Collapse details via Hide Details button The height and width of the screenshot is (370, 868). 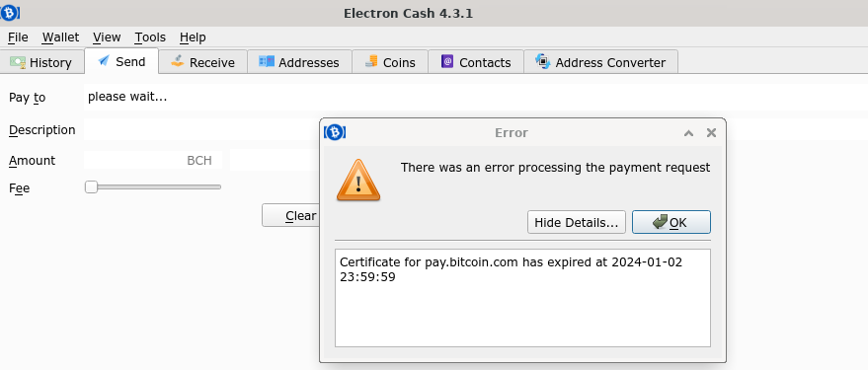[577, 222]
